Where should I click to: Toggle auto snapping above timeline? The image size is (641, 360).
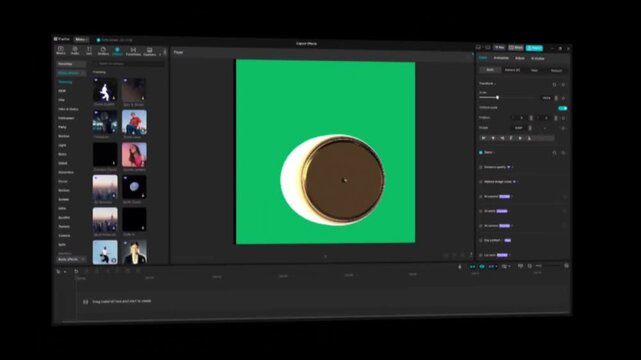click(x=482, y=266)
